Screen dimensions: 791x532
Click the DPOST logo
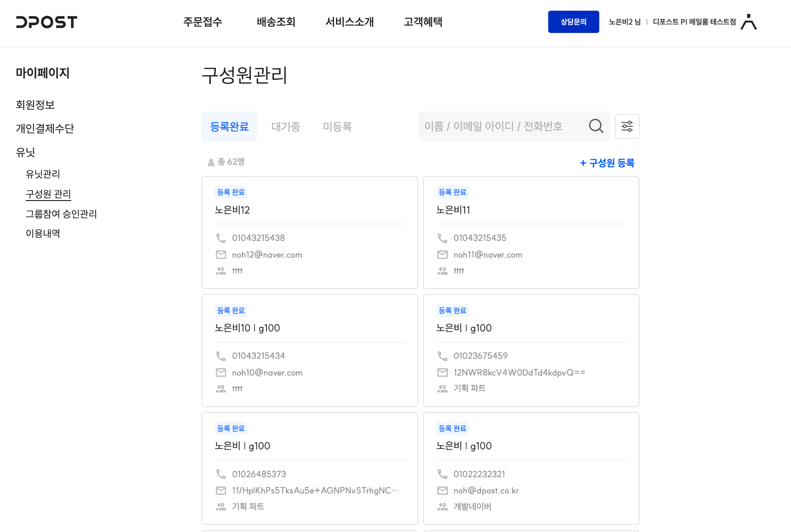click(x=46, y=22)
